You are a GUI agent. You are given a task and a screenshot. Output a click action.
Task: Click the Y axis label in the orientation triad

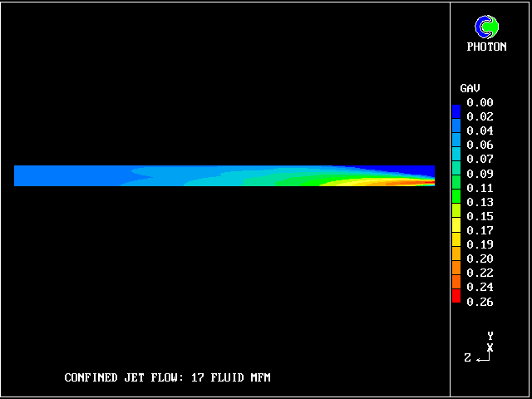pyautogui.click(x=490, y=336)
